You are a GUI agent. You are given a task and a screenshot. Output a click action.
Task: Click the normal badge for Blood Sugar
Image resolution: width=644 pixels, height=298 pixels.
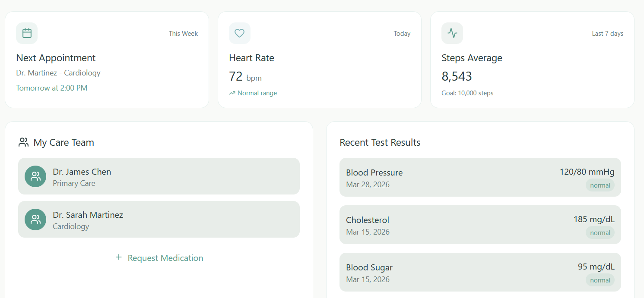pos(600,280)
